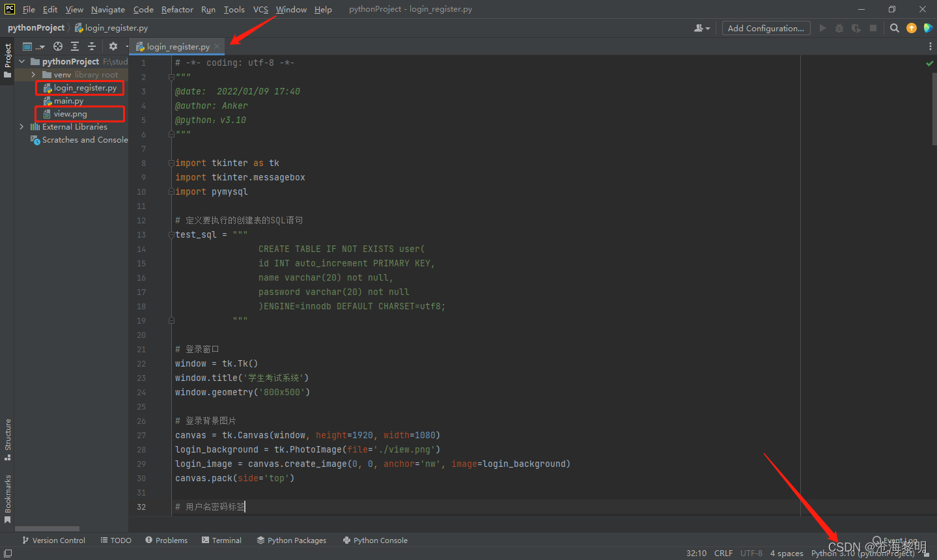Click the IDE and Plugin Updates orange icon
Screen dimensions: 937x560
[x=910, y=28]
